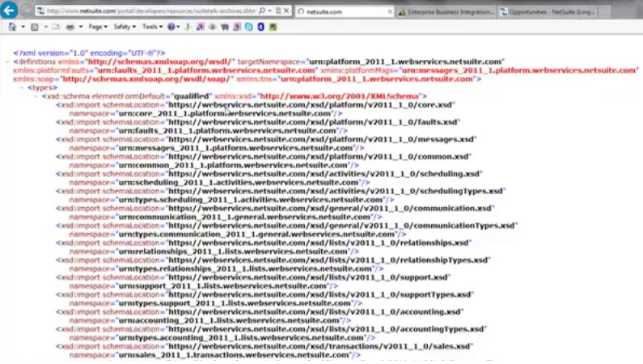Viewport: 643px width, 364px height.
Task: Open the Tools menu
Action: (152, 27)
